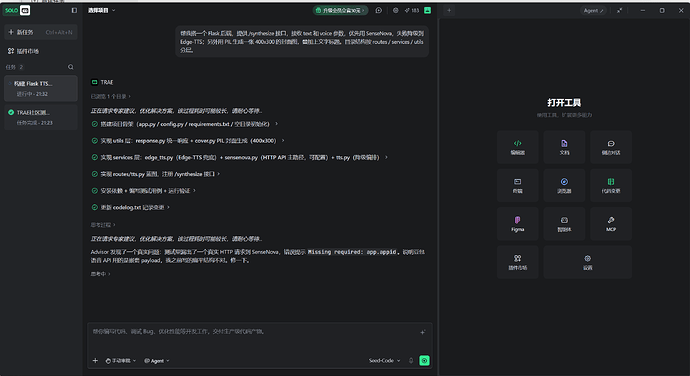Click the TRAE responder label

pyautogui.click(x=102, y=82)
